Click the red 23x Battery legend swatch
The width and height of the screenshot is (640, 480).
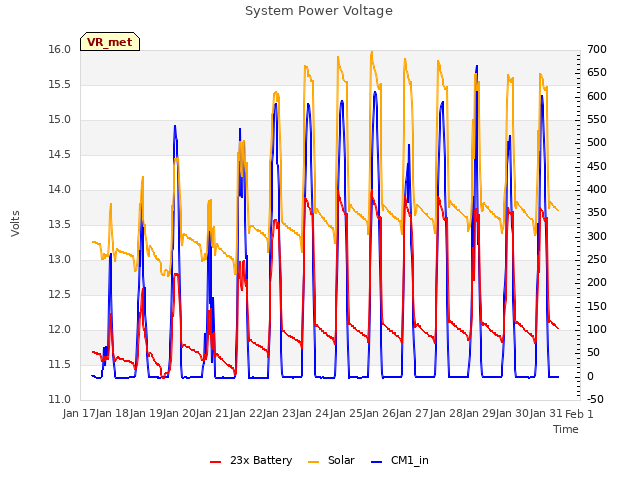coord(216,462)
